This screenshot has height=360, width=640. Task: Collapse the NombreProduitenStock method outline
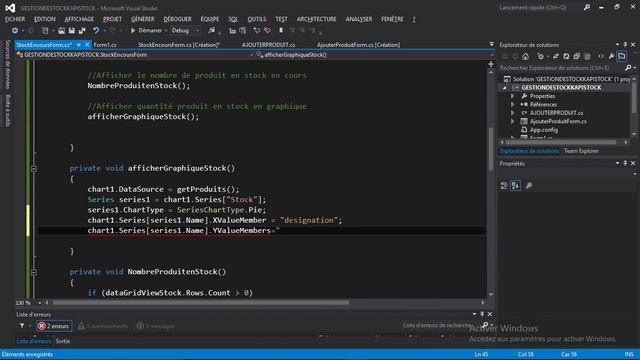(34, 272)
